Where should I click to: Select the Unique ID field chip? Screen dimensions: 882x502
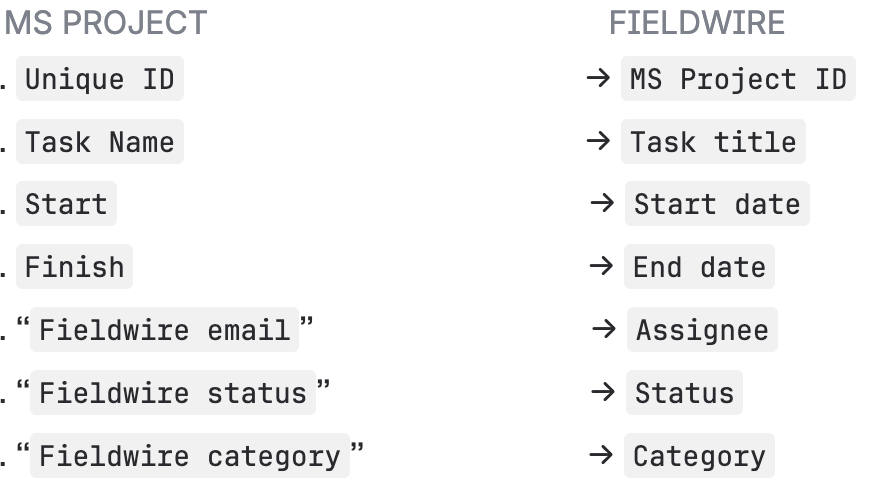[x=100, y=80]
